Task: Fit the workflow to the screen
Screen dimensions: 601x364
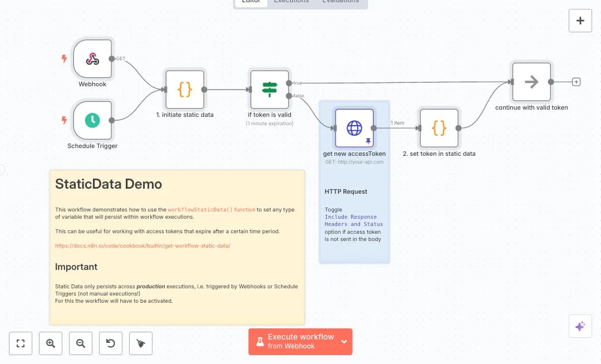Action: click(21, 343)
